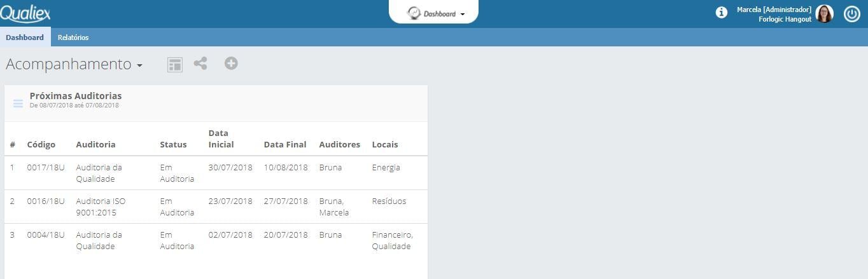Click the Financeiro, Qualidade location cell

tap(393, 240)
